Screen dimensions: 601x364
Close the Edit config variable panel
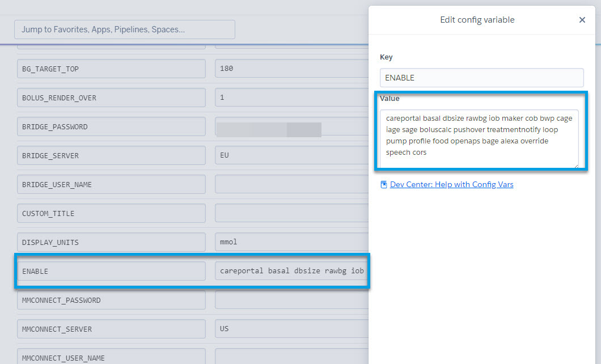pos(582,20)
